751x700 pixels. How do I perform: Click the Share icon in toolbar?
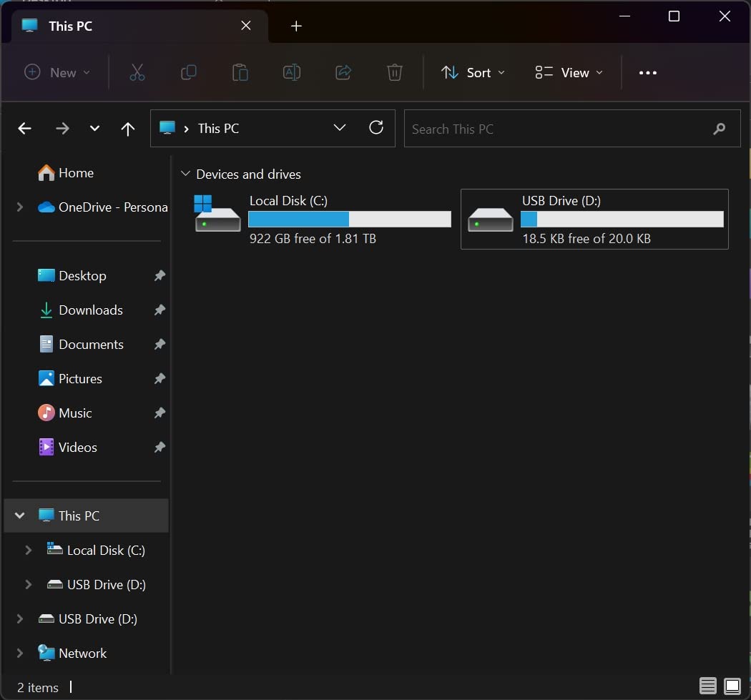(x=343, y=73)
